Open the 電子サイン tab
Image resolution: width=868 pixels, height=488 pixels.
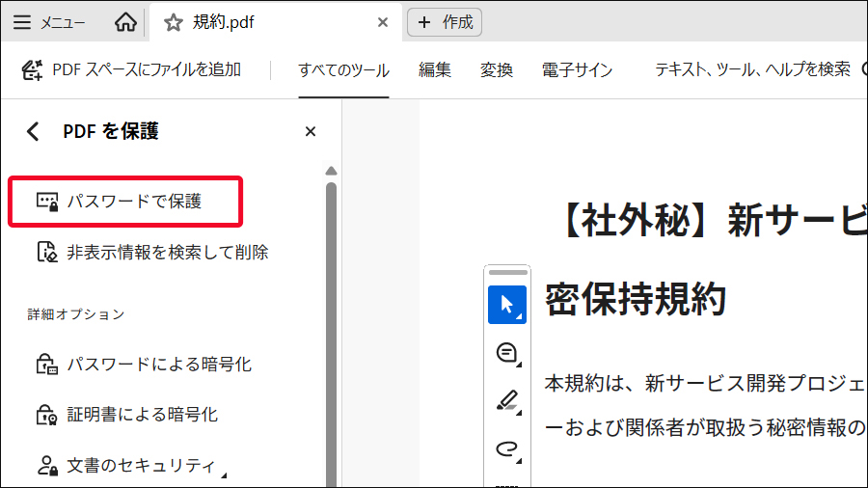(577, 70)
